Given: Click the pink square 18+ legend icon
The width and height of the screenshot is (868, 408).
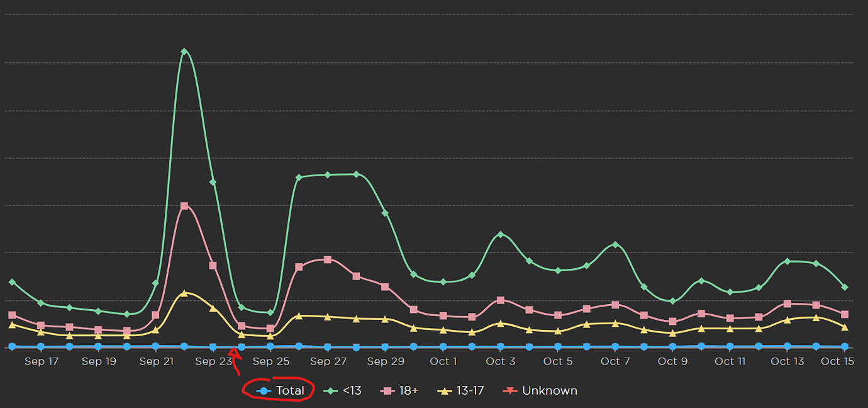Looking at the screenshot, I should click(x=387, y=391).
